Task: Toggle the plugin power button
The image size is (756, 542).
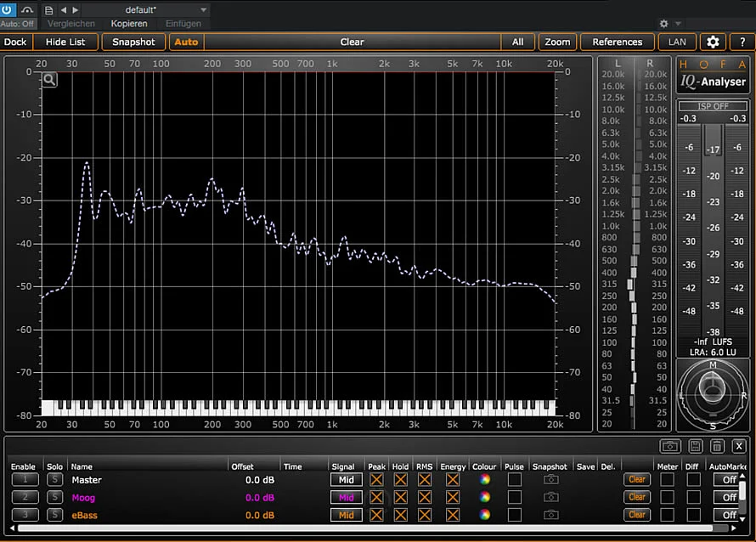Action: (8, 9)
